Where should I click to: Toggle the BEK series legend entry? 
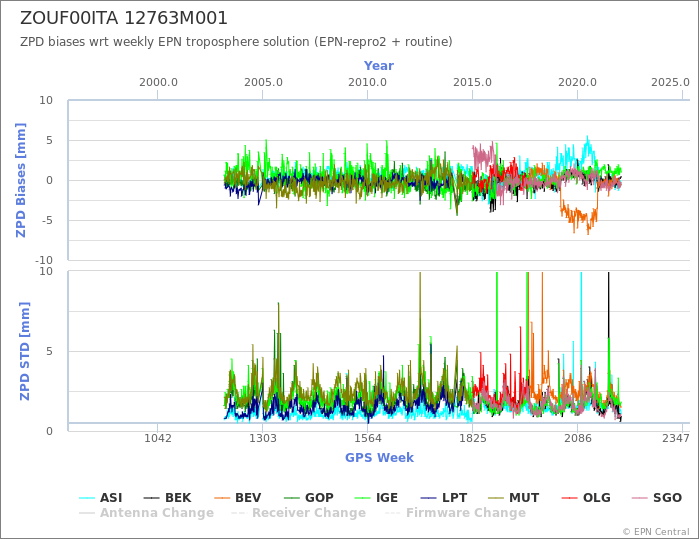(x=167, y=498)
